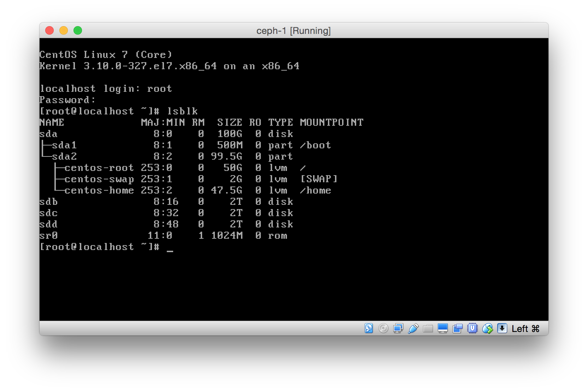Click the 'centos-home' volume name
This screenshot has width=588, height=392.
coord(99,190)
